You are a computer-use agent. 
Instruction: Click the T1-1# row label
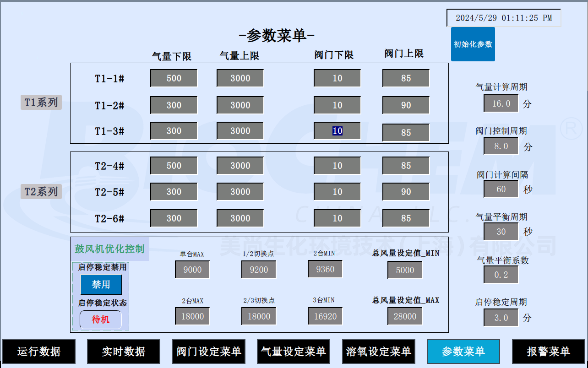110,78
